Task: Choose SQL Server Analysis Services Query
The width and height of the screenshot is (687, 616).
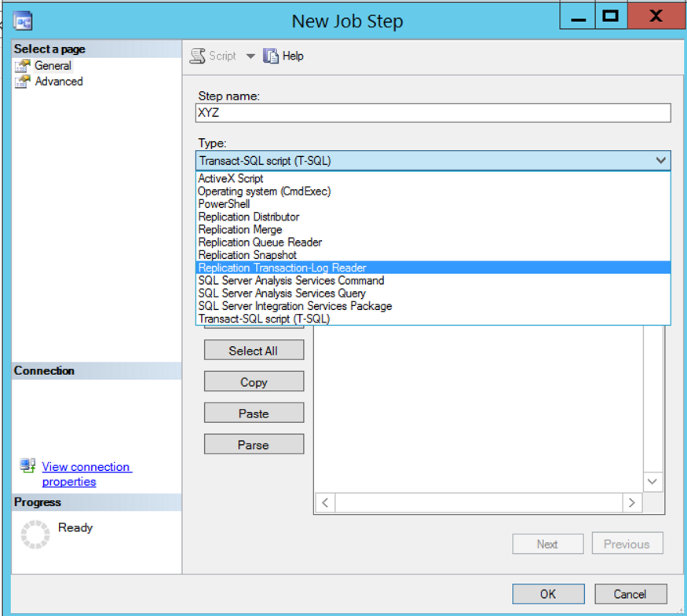Action: [x=433, y=293]
